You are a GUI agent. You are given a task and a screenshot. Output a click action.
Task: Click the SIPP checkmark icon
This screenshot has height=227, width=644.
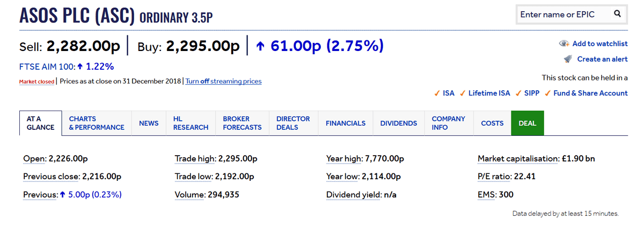[x=518, y=93]
